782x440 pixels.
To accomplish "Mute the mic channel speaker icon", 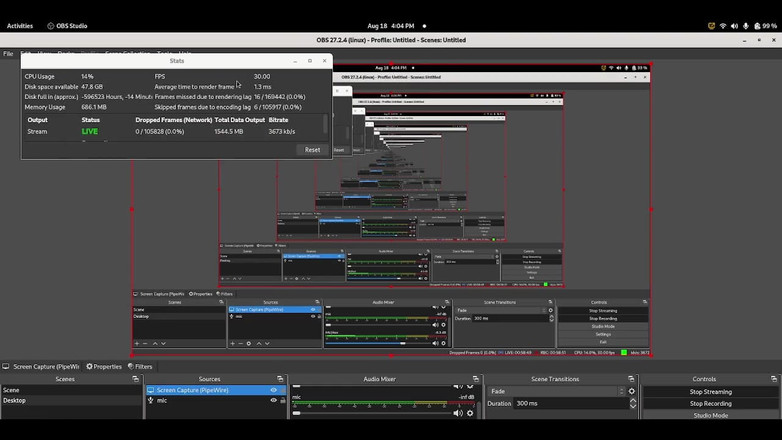I will pyautogui.click(x=458, y=413).
